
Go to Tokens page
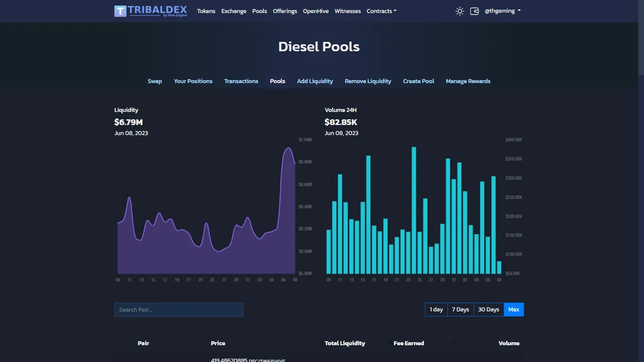(206, 11)
